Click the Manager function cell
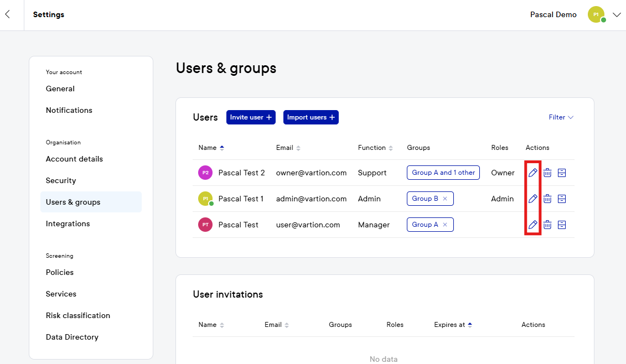 coord(374,225)
